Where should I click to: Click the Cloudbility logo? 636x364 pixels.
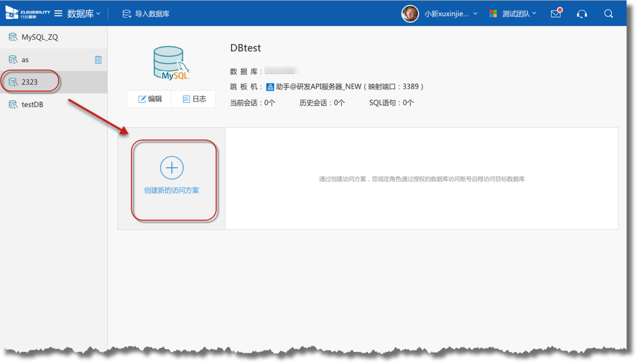28,13
